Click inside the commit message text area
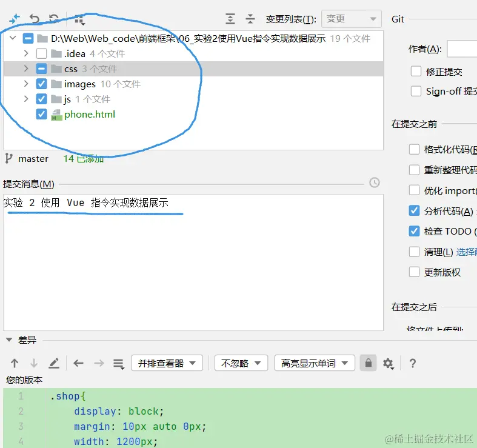 click(x=193, y=262)
